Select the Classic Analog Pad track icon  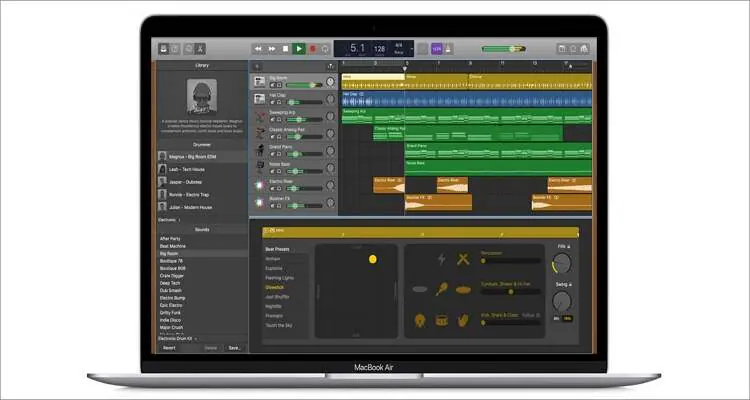tap(260, 133)
